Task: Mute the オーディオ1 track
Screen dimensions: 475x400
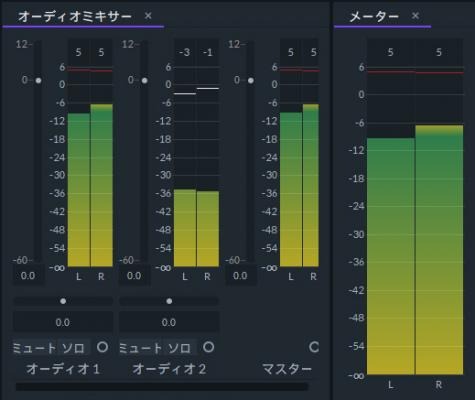Action: [x=35, y=348]
